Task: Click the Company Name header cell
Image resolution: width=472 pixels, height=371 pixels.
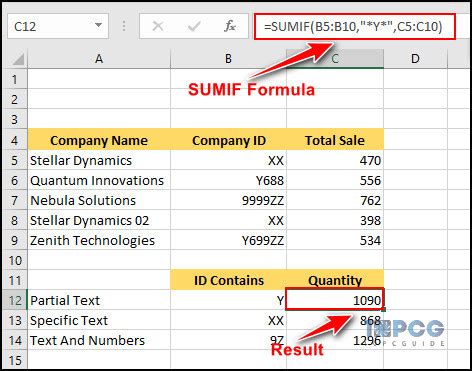Action: coord(99,140)
